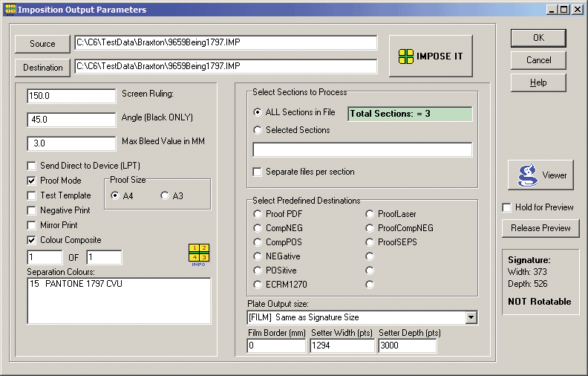The width and height of the screenshot is (588, 376).
Task: Select A3 proof size
Action: 165,195
